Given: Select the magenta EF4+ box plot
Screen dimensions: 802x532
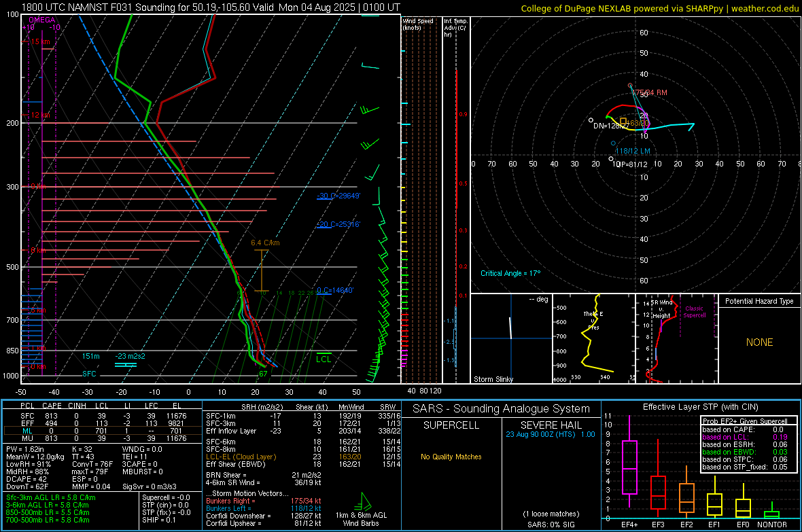Looking at the screenshot, I should click(629, 462).
